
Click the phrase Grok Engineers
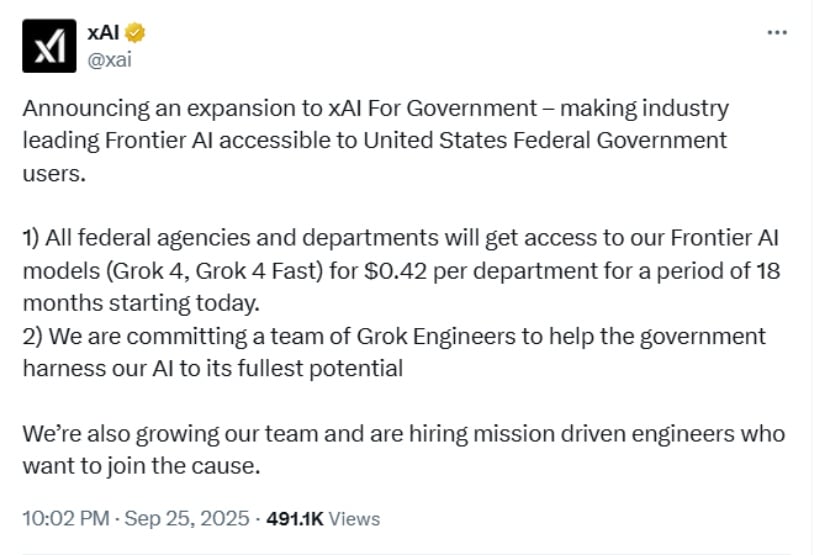[x=436, y=336]
